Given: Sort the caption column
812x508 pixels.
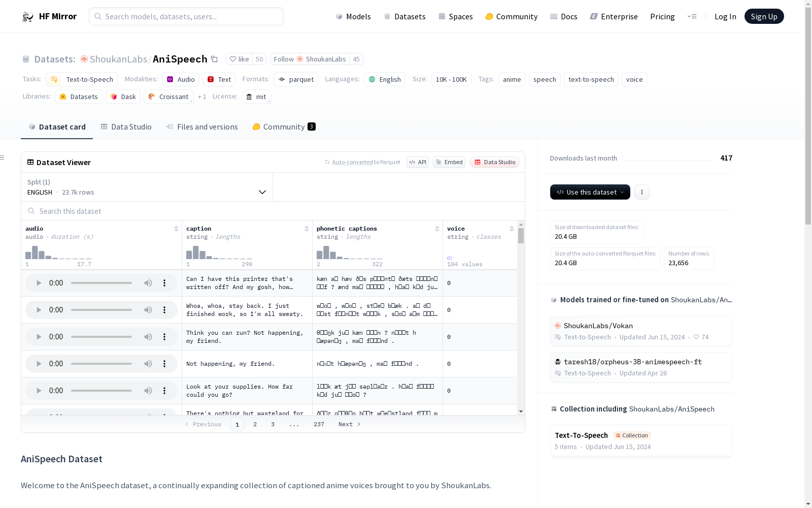Looking at the screenshot, I should (307, 229).
